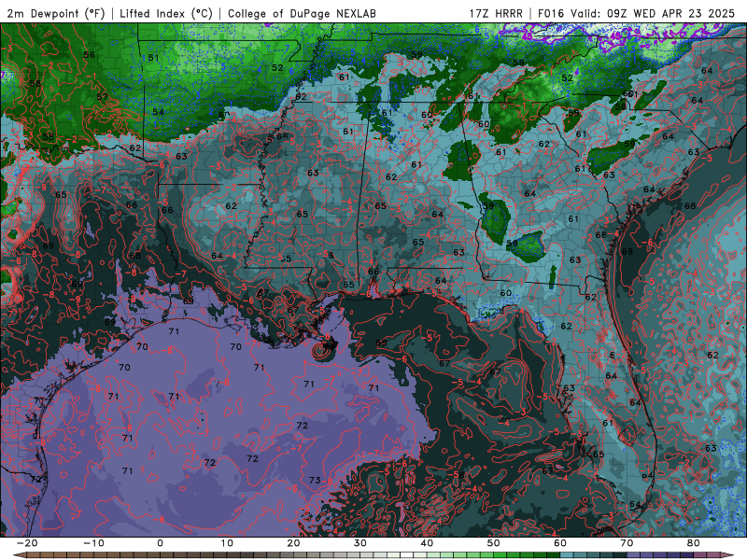Click the '20' color scale label
Screen dimensions: 747x560
[293, 543]
